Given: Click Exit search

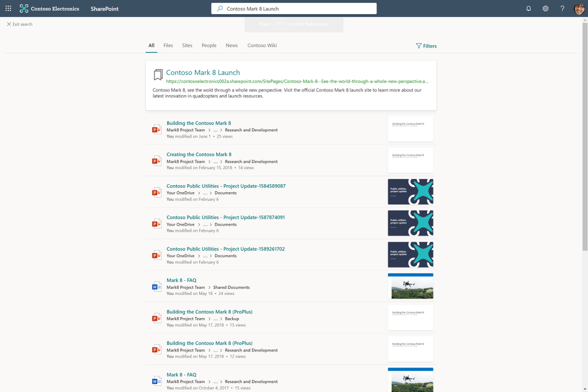Looking at the screenshot, I should (x=19, y=24).
